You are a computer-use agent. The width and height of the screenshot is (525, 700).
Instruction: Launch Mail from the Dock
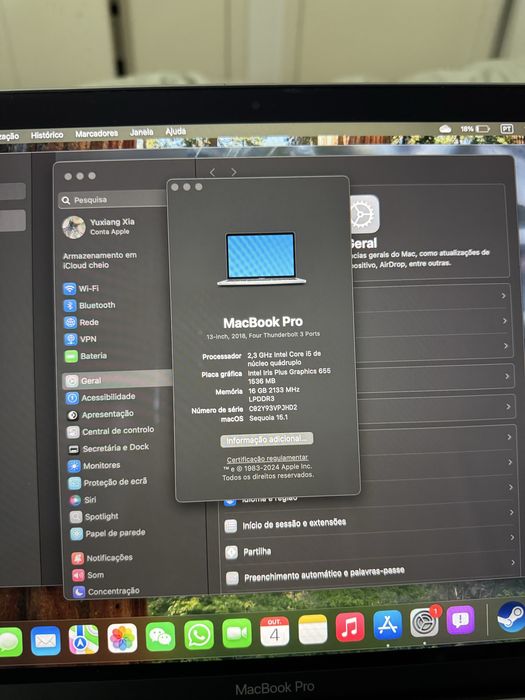pos(46,641)
